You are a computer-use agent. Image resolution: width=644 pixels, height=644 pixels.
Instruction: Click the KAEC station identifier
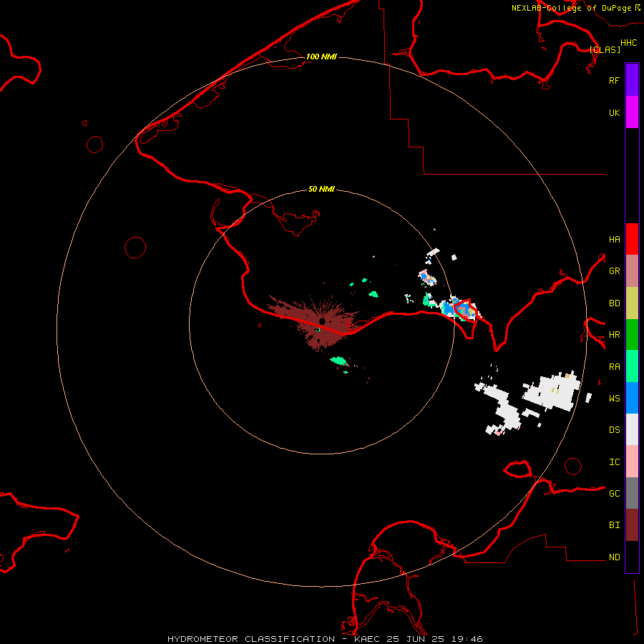coord(367,639)
